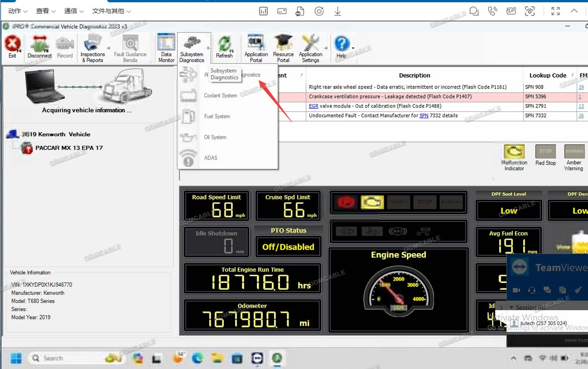Select the Crankcase ventilation pressure fault row
Viewport: 588px width, 369px height.
[x=433, y=97]
